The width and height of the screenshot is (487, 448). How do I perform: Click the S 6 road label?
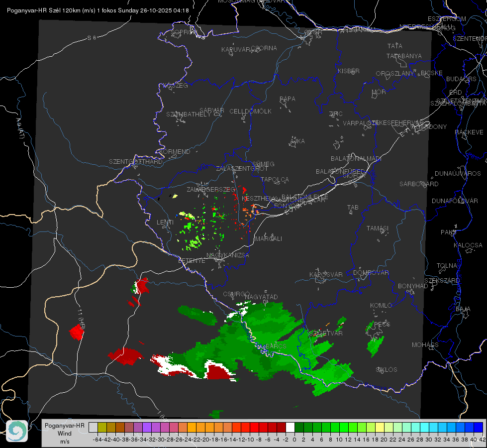coord(92,38)
